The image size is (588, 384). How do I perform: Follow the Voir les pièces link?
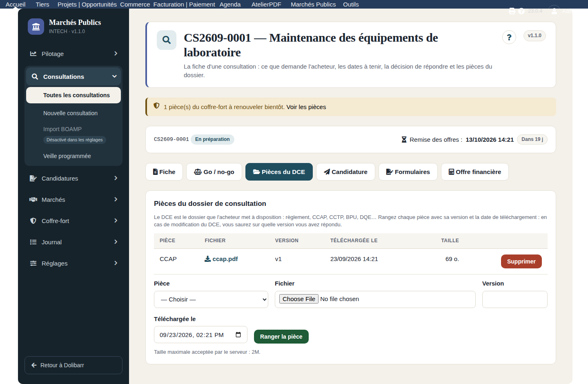tap(306, 107)
